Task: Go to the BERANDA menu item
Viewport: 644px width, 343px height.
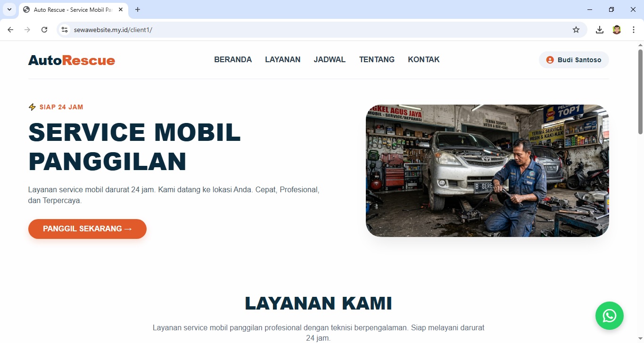Action: pyautogui.click(x=233, y=60)
